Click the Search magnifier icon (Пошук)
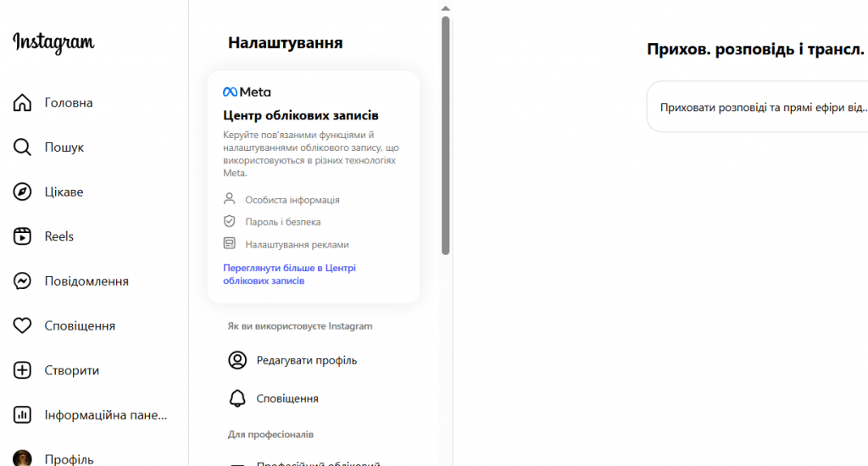 point(23,147)
